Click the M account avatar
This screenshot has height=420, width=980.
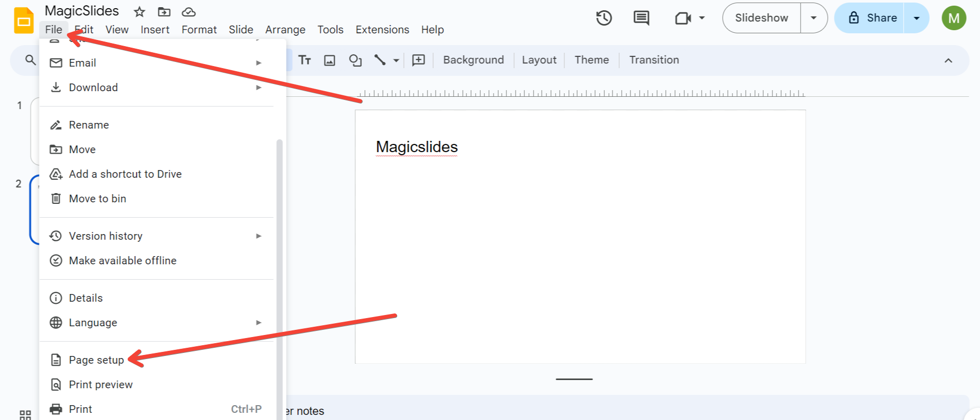pos(954,18)
